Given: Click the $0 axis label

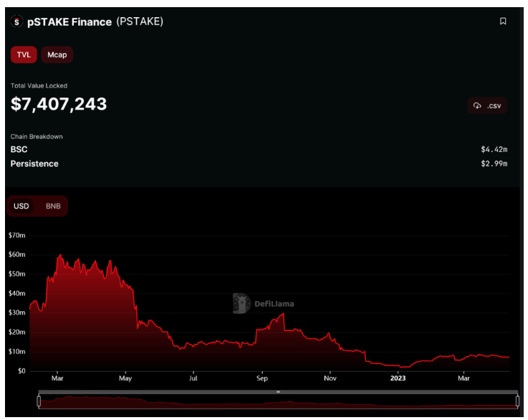Looking at the screenshot, I should (x=21, y=371).
